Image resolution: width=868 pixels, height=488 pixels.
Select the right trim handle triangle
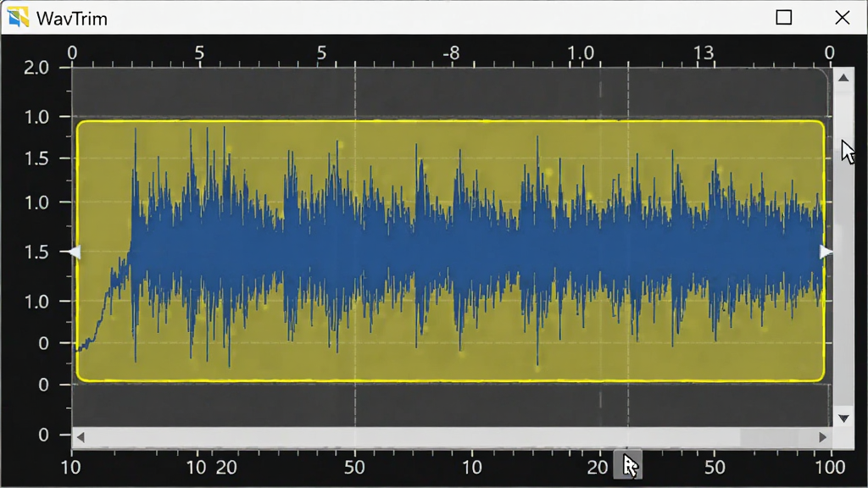(x=826, y=252)
